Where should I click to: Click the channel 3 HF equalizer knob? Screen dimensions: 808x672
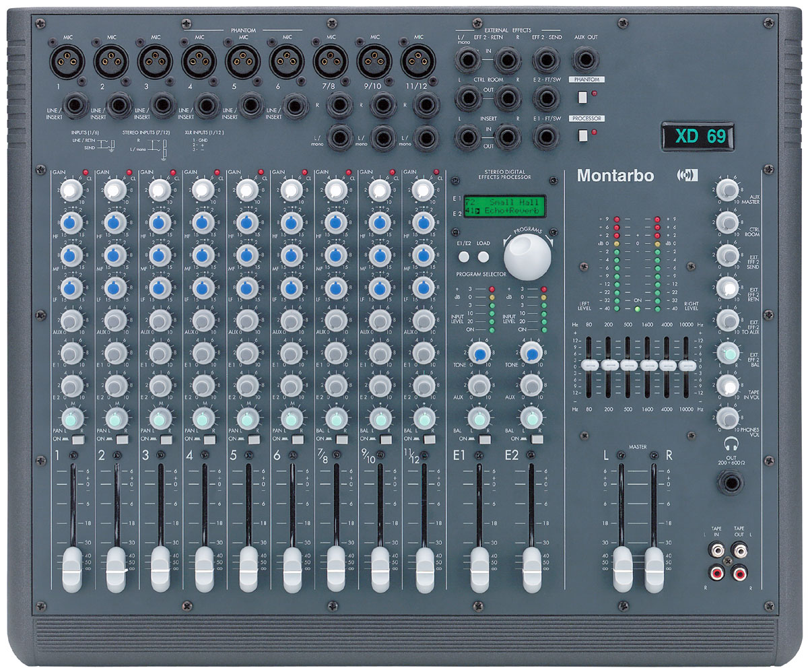point(160,222)
